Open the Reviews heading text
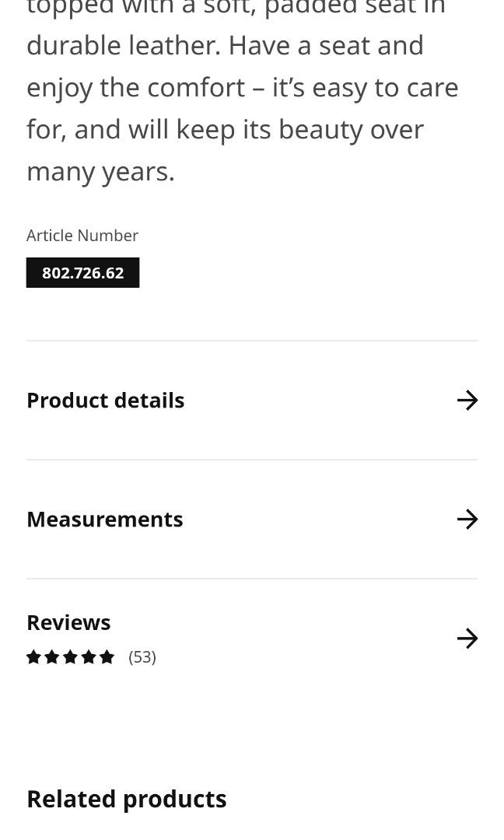Viewport: 504px width, 840px height. pyautogui.click(x=68, y=622)
